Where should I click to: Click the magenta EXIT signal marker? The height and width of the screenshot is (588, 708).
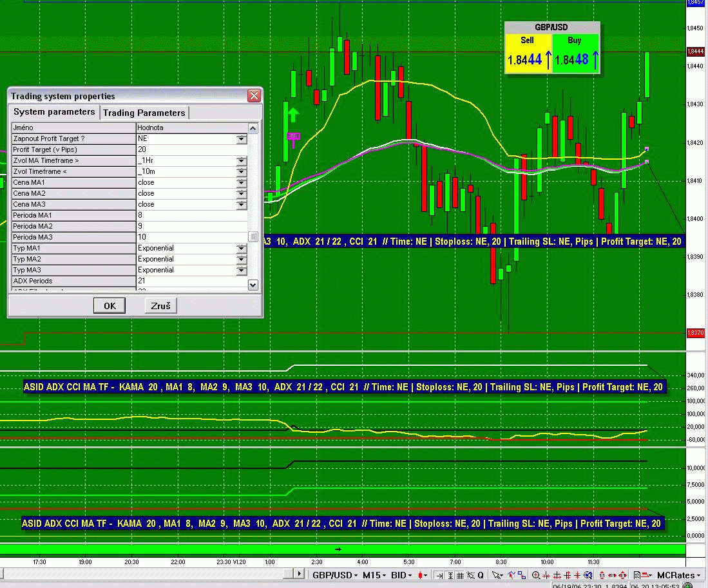294,139
